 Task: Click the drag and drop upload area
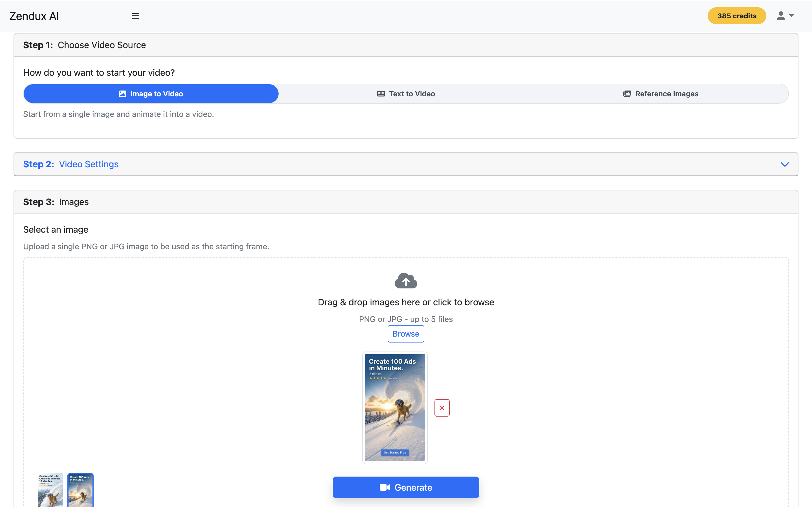point(406,302)
